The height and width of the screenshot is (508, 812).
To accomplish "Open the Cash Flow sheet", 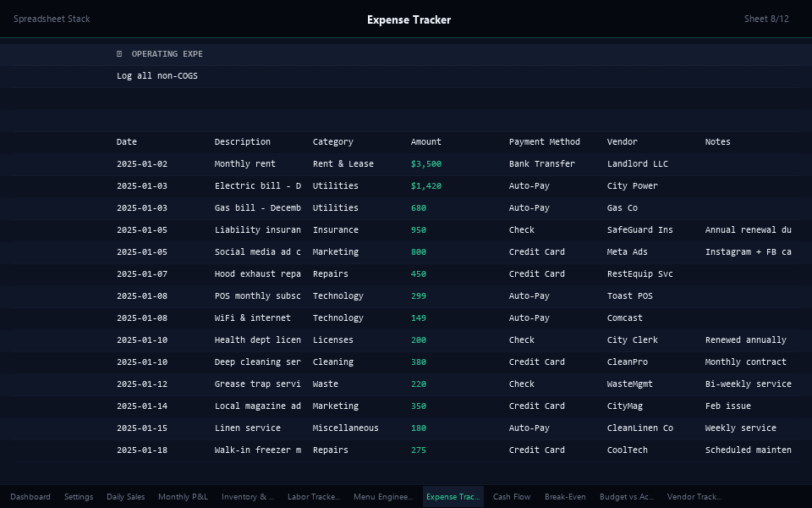I will tap(513, 497).
